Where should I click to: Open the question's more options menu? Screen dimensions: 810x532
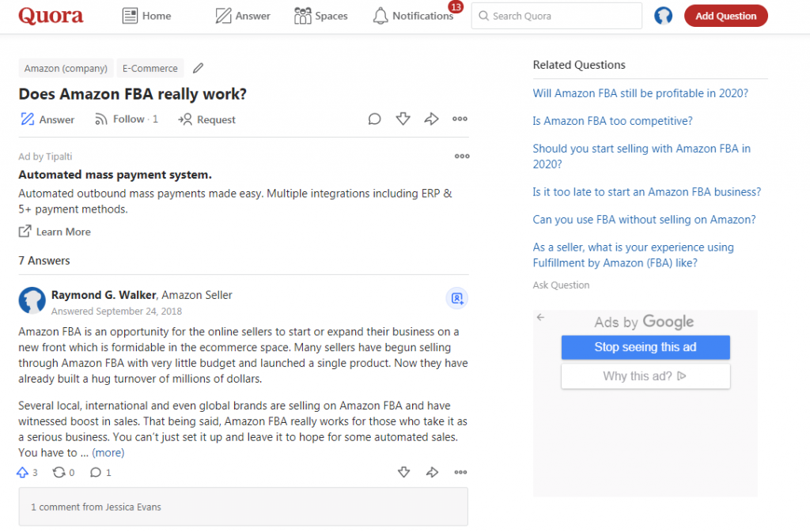coord(460,119)
